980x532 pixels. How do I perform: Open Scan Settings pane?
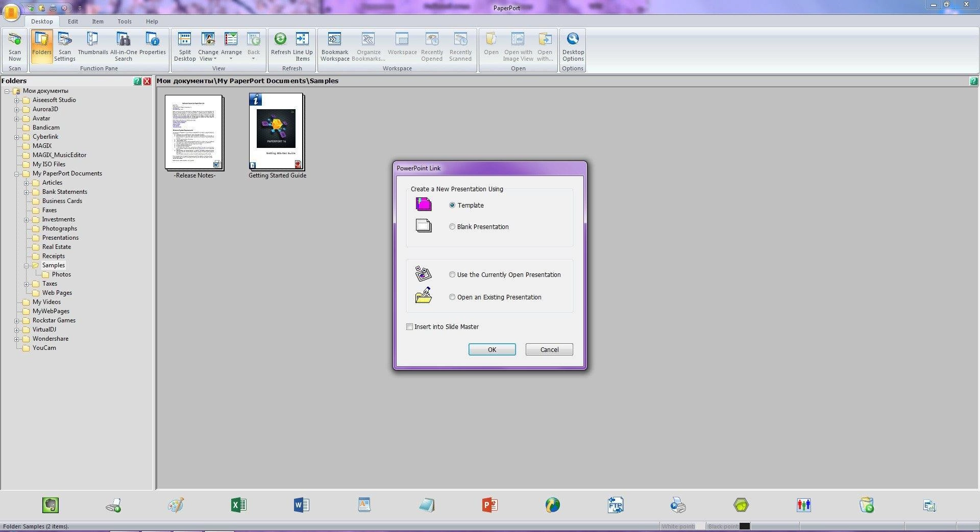click(x=65, y=46)
